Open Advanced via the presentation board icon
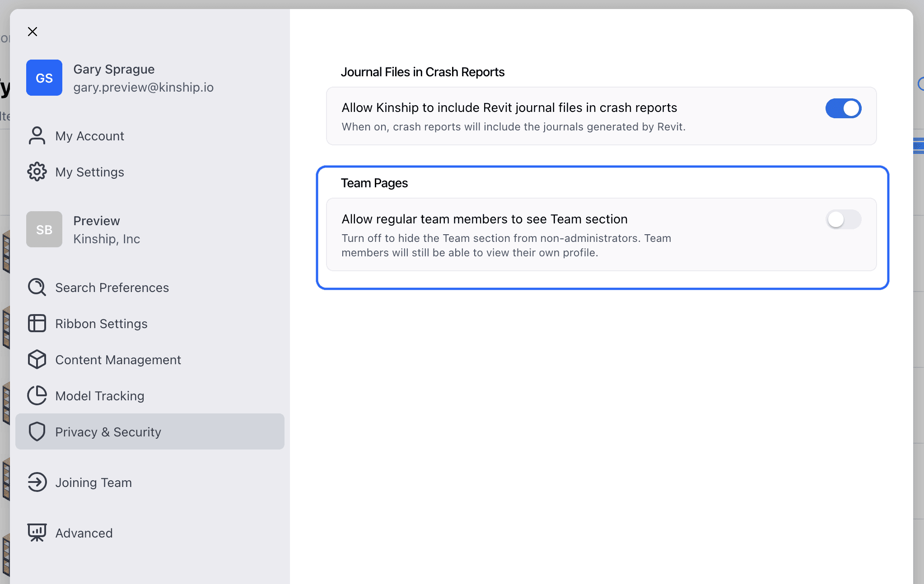This screenshot has width=924, height=584. coord(37,533)
